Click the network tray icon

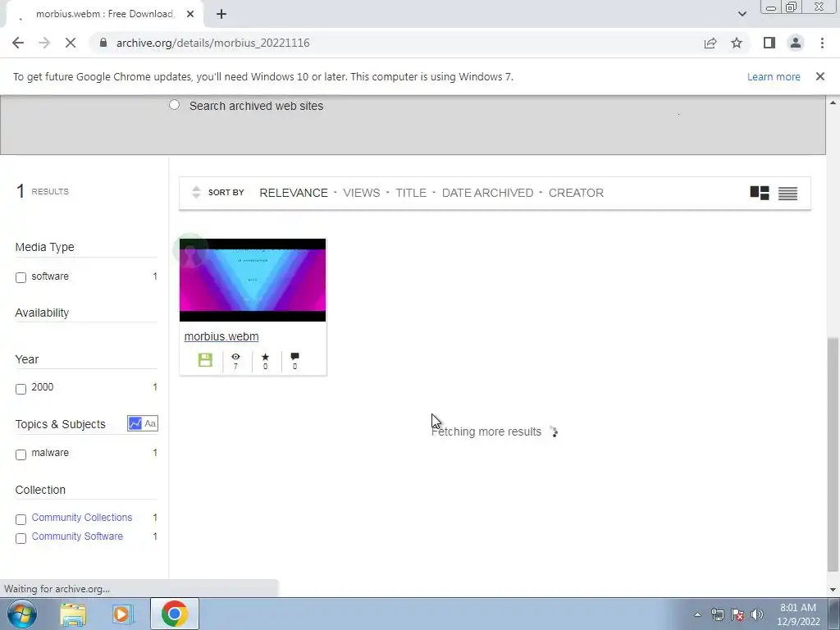click(717, 614)
